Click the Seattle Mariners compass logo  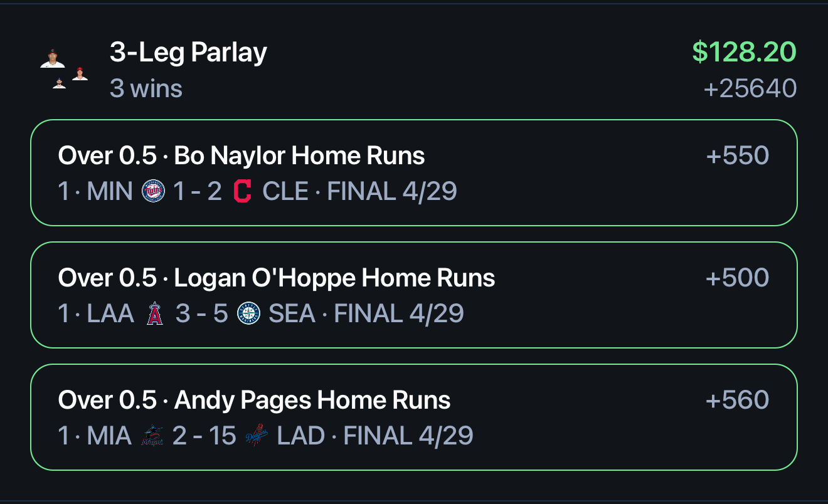pyautogui.click(x=248, y=313)
